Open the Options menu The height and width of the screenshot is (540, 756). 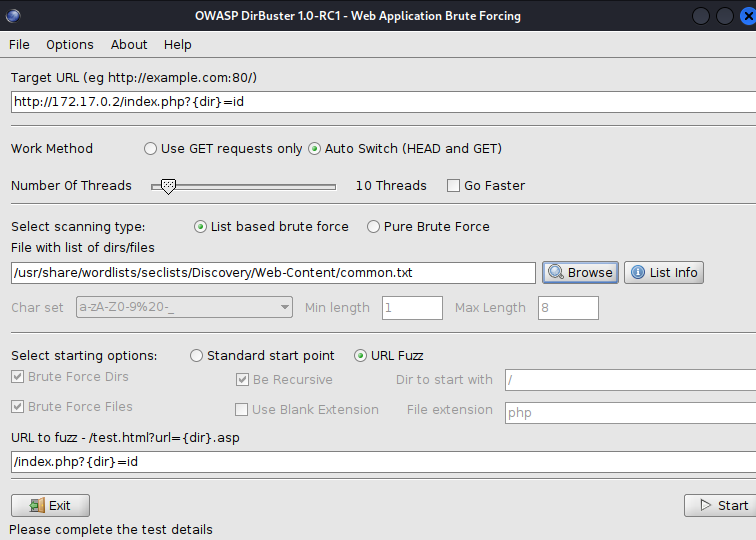pyautogui.click(x=70, y=45)
